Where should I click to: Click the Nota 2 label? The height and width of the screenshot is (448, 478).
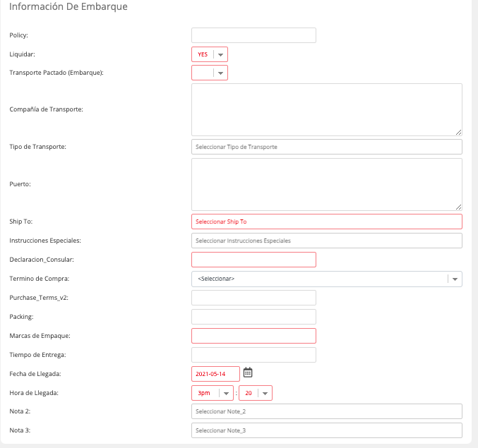pyautogui.click(x=20, y=411)
